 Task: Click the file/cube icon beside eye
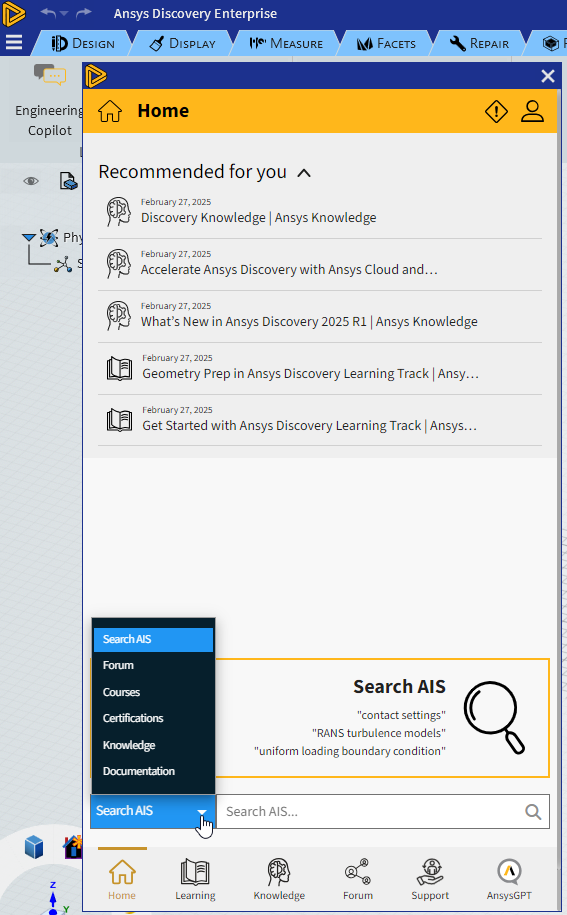[69, 181]
